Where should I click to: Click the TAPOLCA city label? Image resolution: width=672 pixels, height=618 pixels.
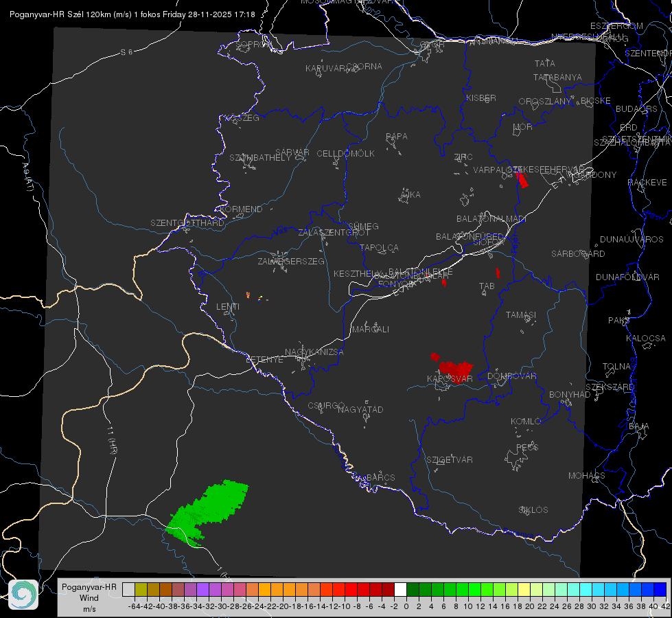coord(380,247)
